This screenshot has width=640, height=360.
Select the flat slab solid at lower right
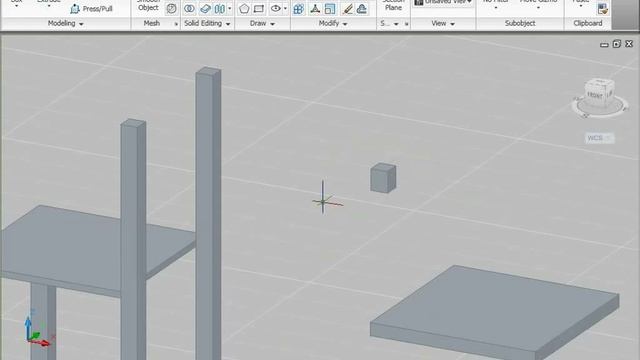[495, 312]
